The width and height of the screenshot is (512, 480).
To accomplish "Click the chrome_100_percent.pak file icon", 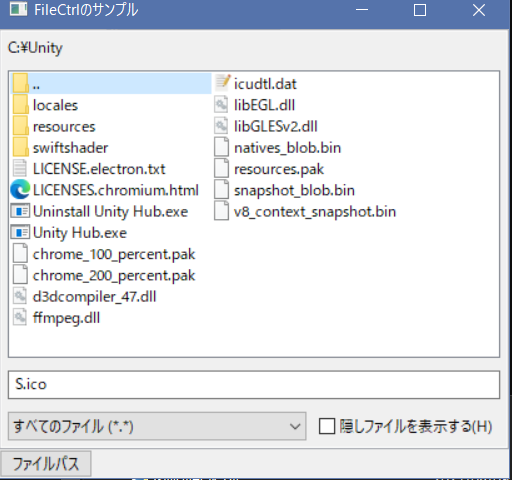I will 20,254.
